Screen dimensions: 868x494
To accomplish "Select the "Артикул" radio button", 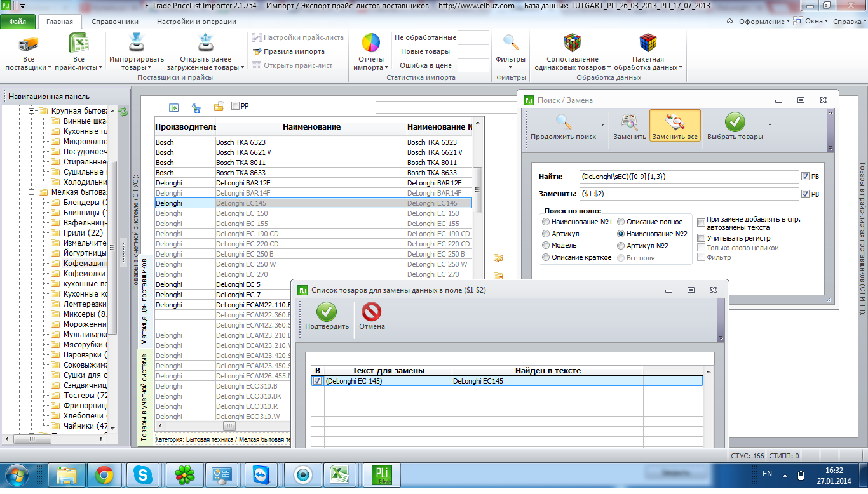I will coord(546,234).
